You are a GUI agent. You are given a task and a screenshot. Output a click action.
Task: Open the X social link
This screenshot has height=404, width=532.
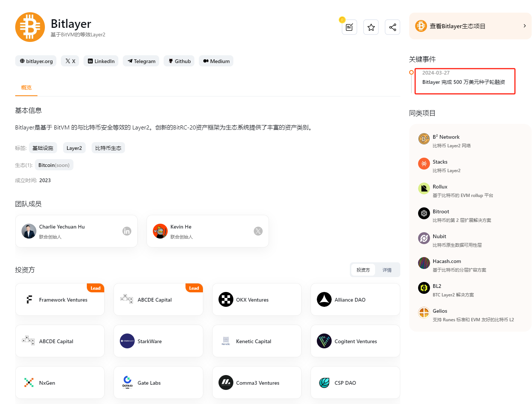[70, 61]
